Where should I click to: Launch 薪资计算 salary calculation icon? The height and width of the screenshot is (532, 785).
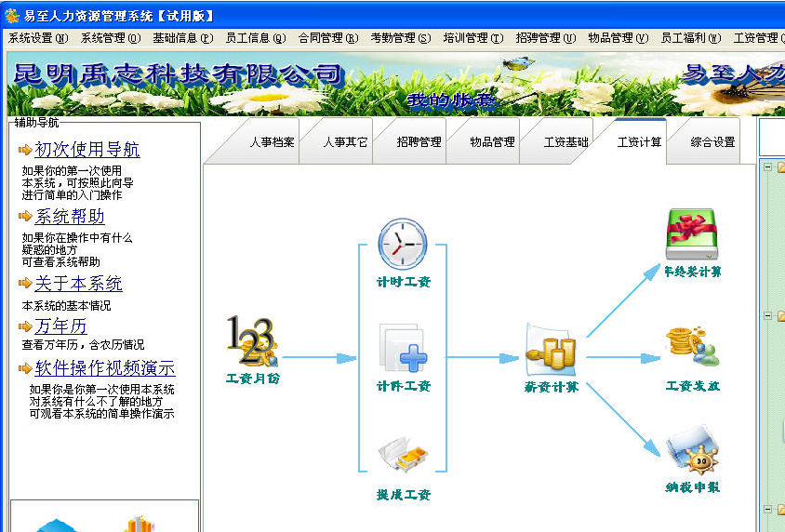point(551,350)
